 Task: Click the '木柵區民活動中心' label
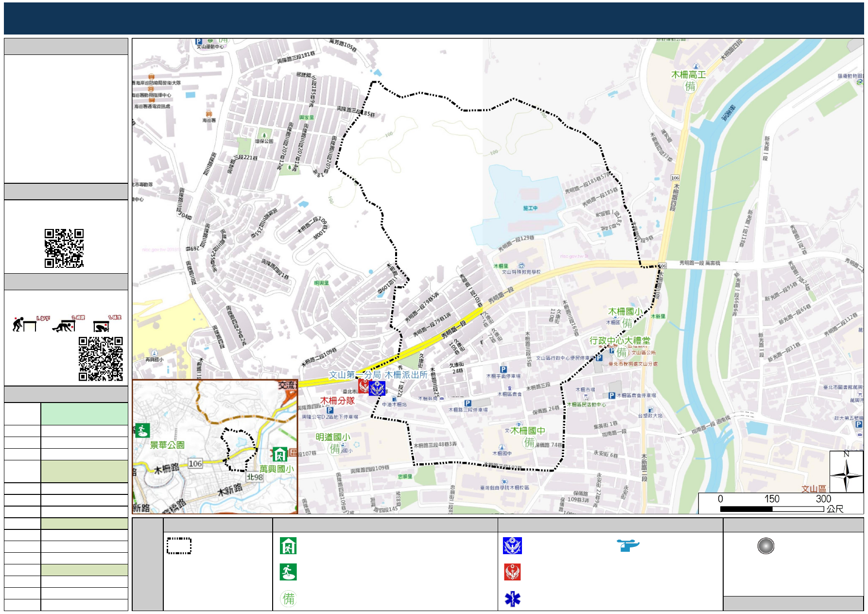pyautogui.click(x=587, y=404)
